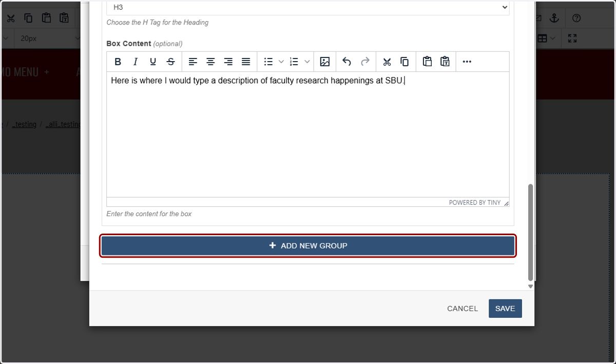Image resolution: width=616 pixels, height=364 pixels.
Task: Redo edit in Box Content editor
Action: (365, 62)
